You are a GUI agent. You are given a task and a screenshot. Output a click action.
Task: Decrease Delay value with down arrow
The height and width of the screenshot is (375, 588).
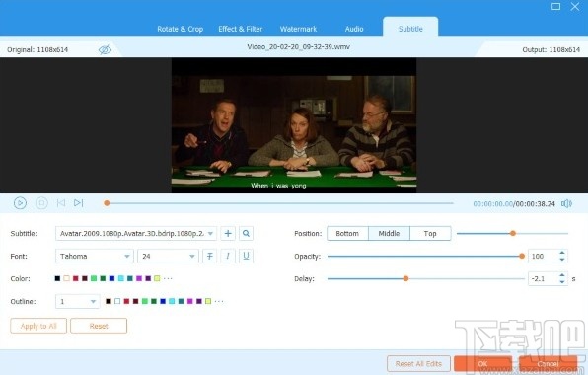pyautogui.click(x=561, y=282)
